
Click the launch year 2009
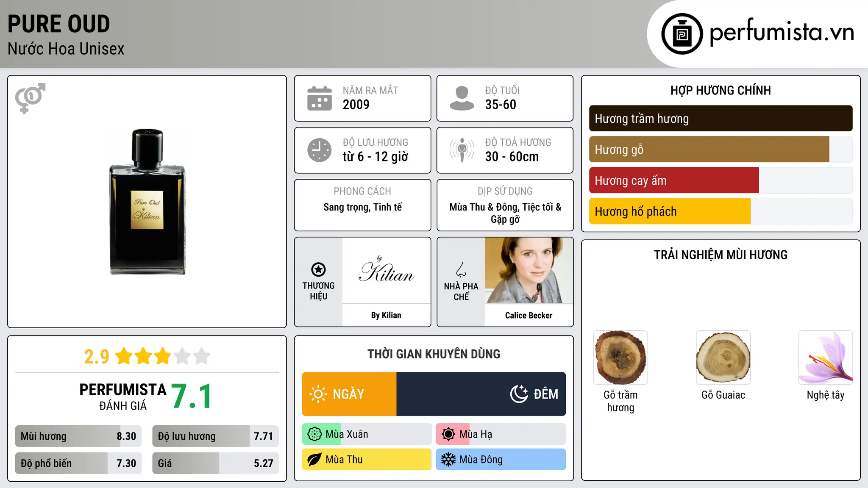click(356, 105)
